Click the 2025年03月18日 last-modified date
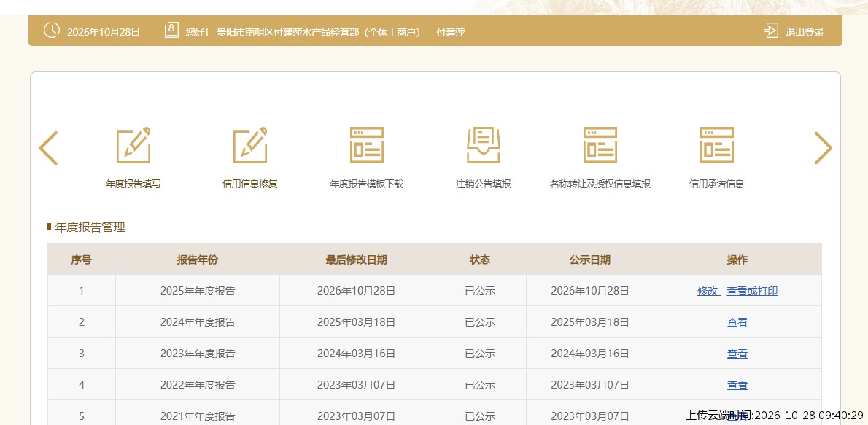Image resolution: width=868 pixels, height=425 pixels. point(357,322)
